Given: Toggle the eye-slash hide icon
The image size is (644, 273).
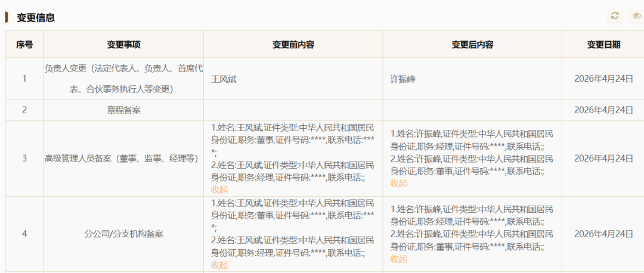Looking at the screenshot, I should click(636, 16).
